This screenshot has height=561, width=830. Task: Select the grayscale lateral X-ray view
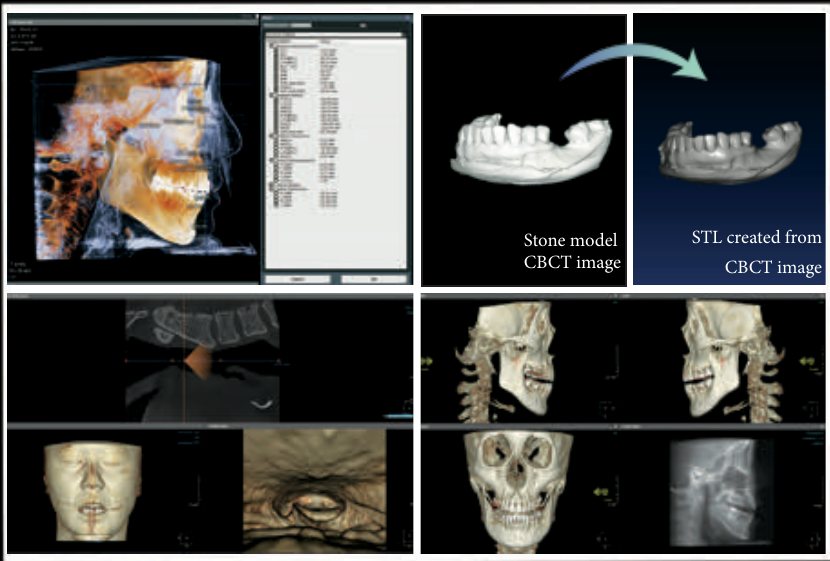click(721, 492)
